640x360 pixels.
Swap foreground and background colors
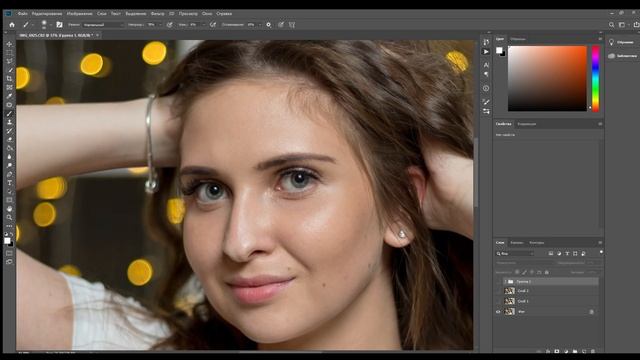[11, 234]
